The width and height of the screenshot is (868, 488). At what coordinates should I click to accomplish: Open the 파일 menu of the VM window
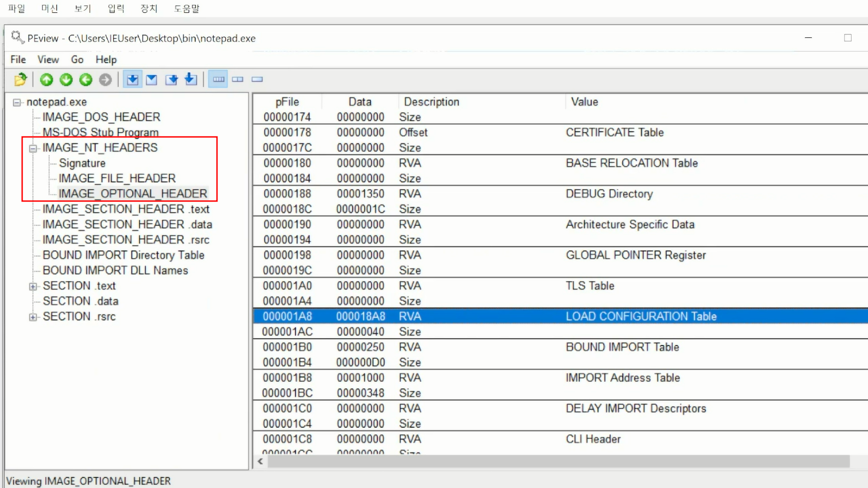(17, 9)
